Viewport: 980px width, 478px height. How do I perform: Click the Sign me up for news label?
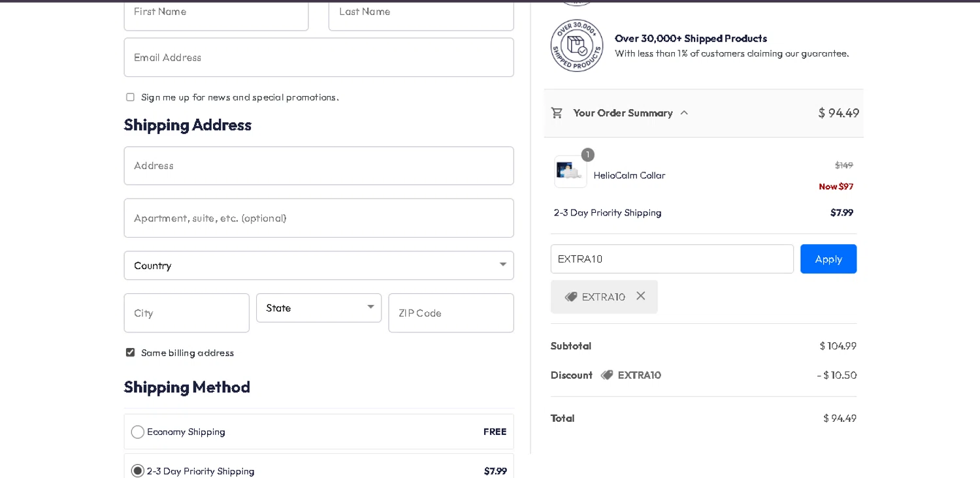[x=240, y=97]
